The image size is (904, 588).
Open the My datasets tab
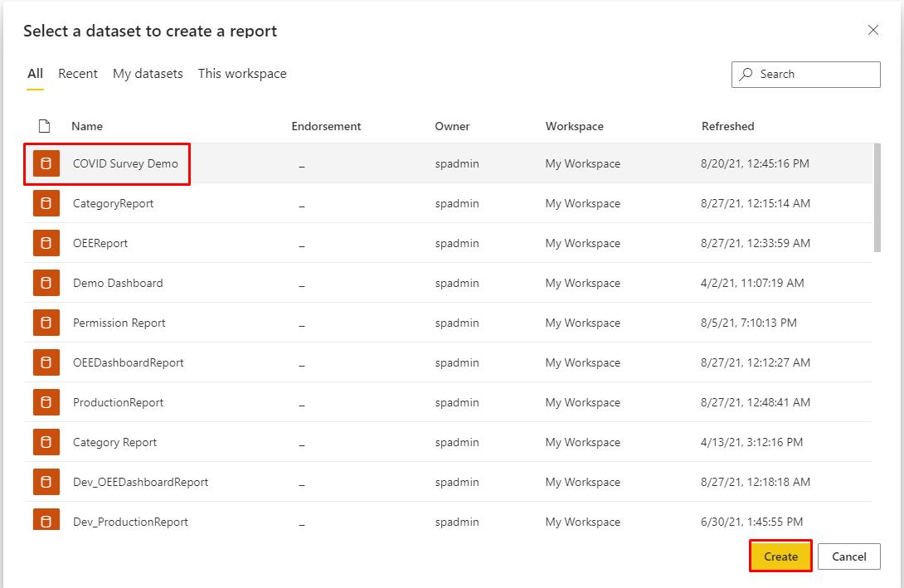[x=147, y=74]
